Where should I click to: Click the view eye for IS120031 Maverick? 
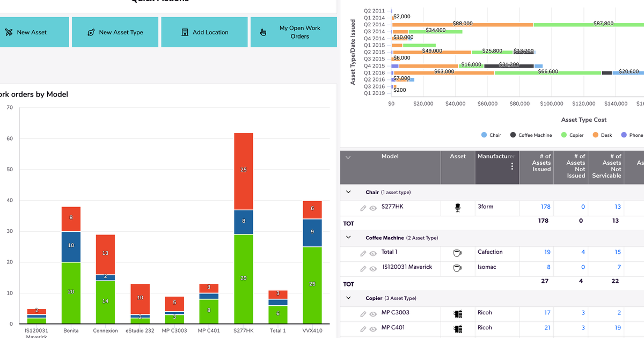[373, 269]
